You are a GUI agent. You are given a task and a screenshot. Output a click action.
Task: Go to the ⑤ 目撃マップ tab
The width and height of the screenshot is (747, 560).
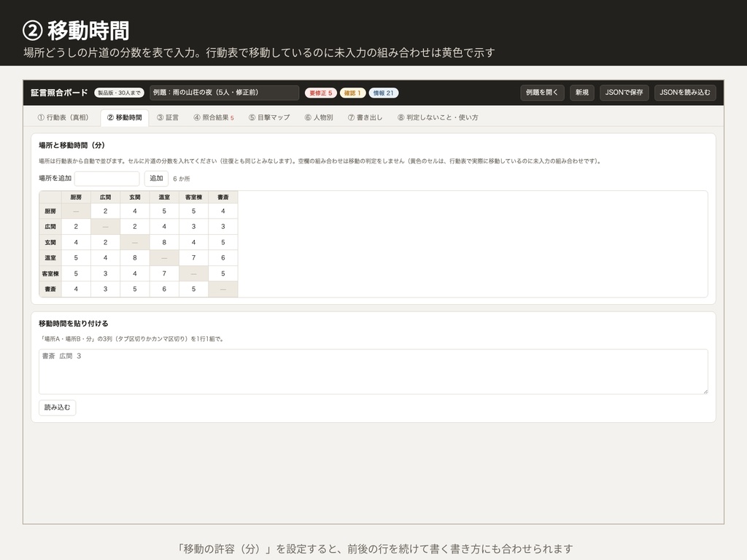(269, 117)
